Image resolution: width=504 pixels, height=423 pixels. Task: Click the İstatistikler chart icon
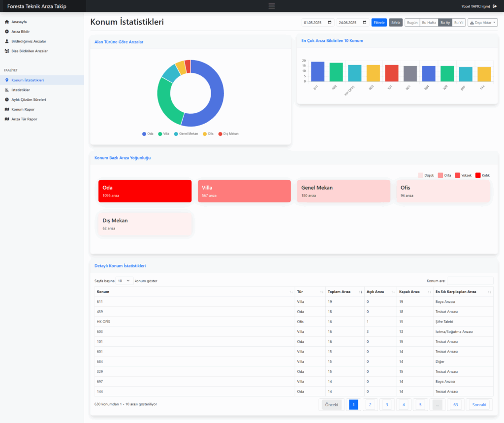tap(7, 90)
